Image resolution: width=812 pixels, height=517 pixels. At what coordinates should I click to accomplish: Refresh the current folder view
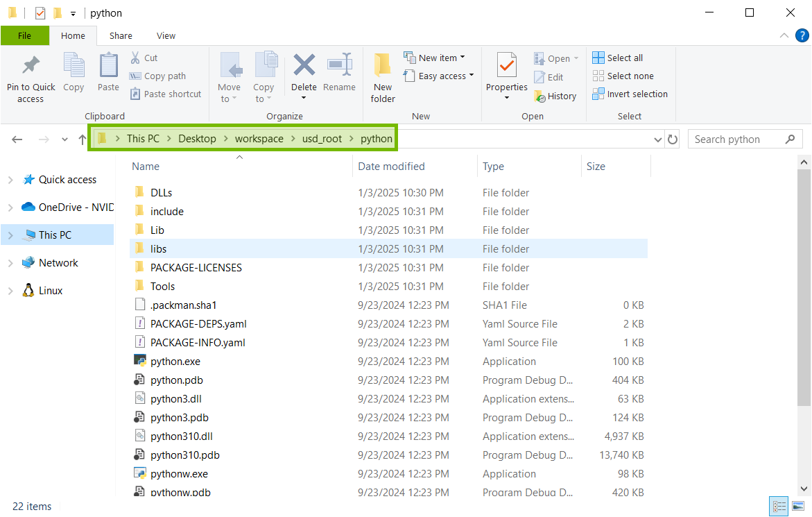point(672,139)
